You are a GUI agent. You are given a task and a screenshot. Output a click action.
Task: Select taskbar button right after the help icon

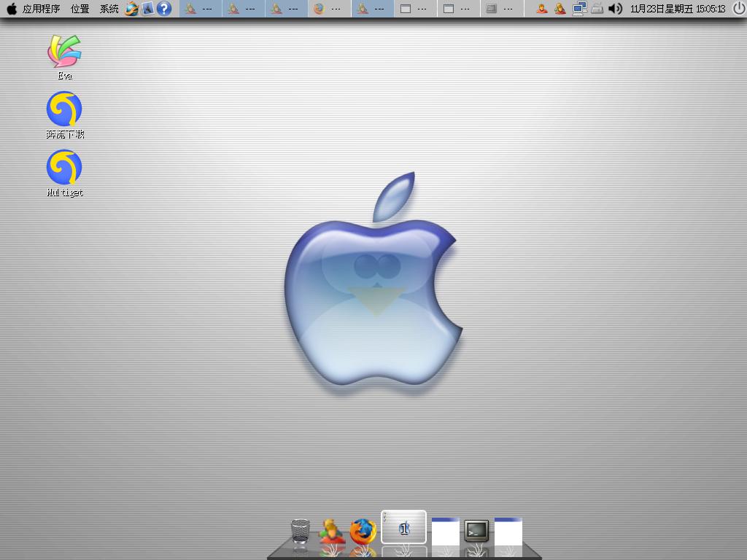pos(201,9)
